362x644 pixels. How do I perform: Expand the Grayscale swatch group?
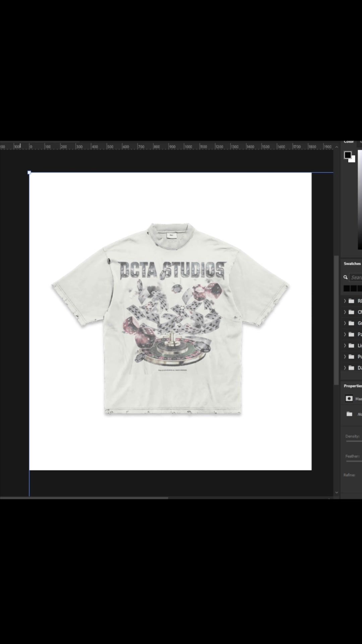(345, 323)
